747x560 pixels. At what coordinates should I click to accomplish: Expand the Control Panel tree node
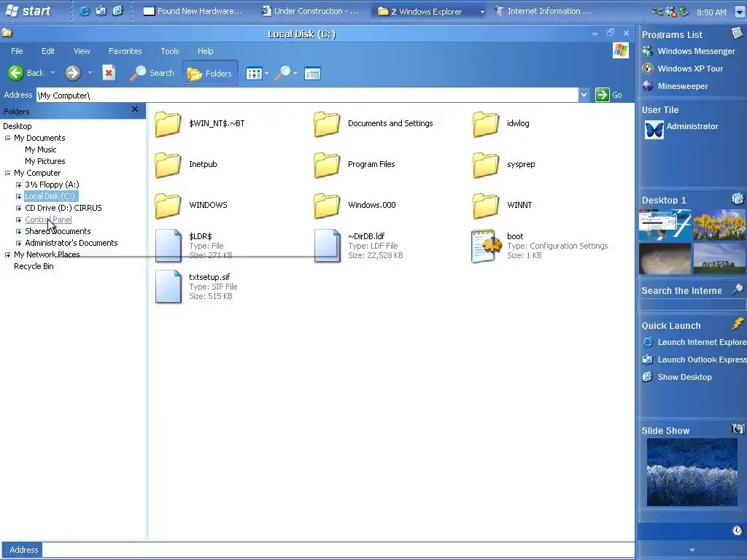18,220
